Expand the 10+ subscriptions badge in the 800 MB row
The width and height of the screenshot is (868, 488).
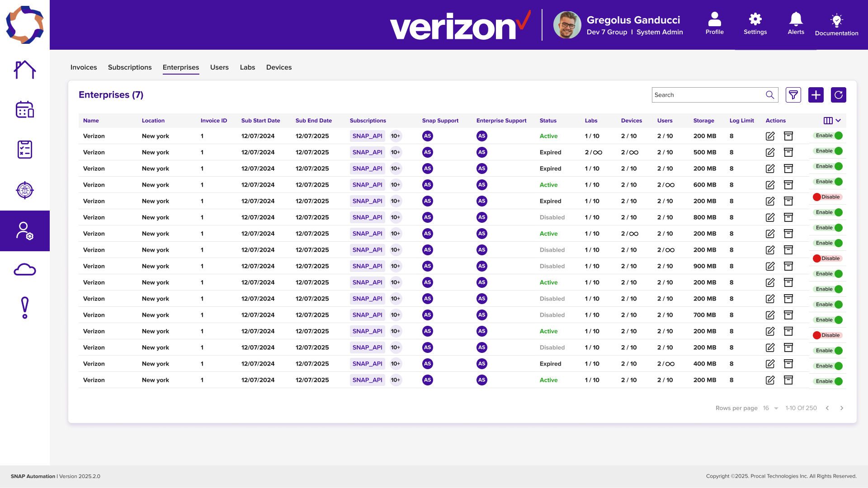[396, 217]
